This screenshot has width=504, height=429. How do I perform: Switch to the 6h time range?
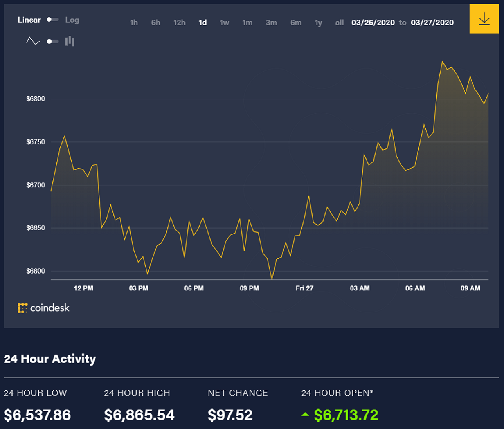point(156,23)
